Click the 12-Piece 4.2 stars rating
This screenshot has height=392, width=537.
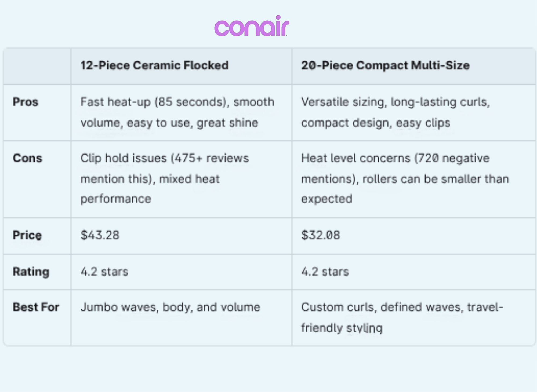tap(104, 272)
